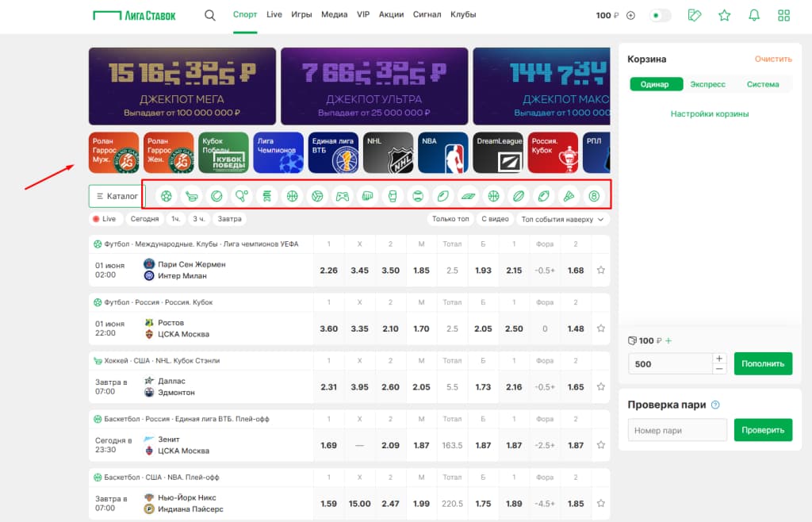Open the four-squares grid menu icon
The height and width of the screenshot is (522, 812).
tap(784, 15)
